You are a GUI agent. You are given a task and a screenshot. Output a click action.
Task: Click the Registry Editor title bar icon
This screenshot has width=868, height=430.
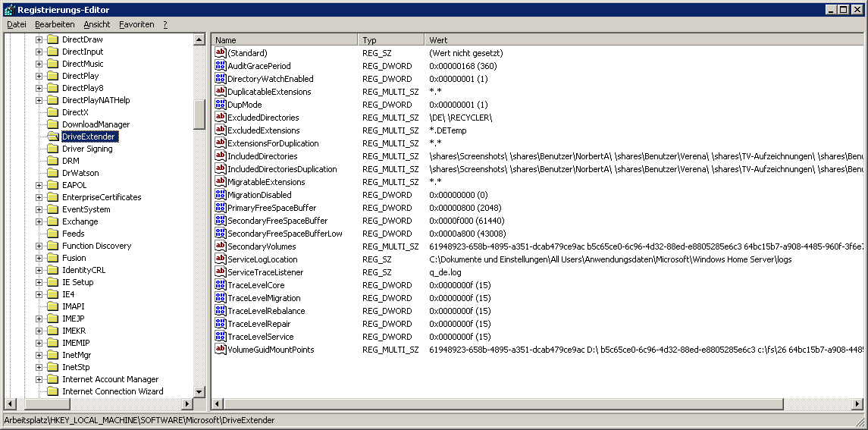pyautogui.click(x=9, y=9)
